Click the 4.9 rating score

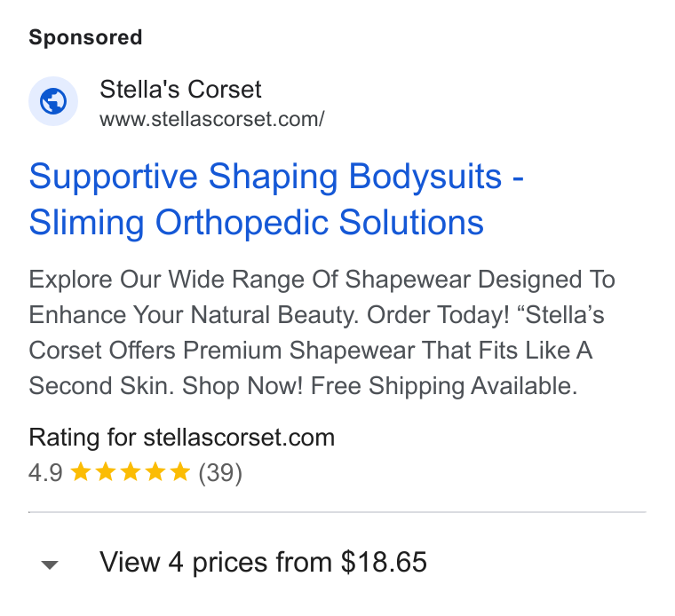click(x=45, y=473)
